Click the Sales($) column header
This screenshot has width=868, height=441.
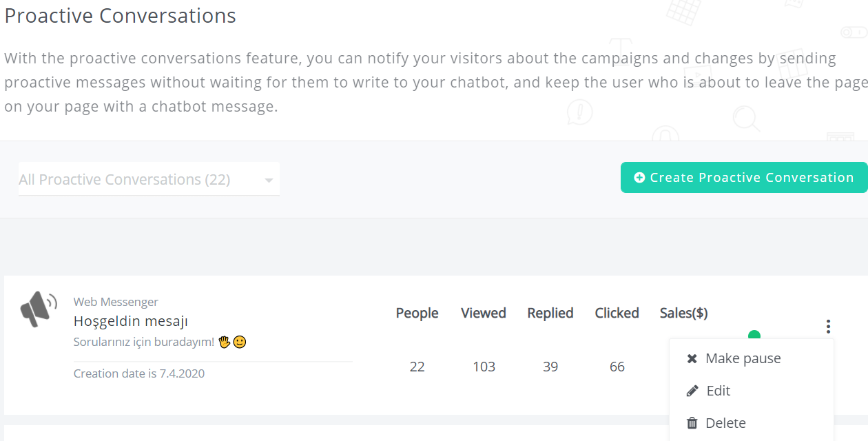[683, 313]
